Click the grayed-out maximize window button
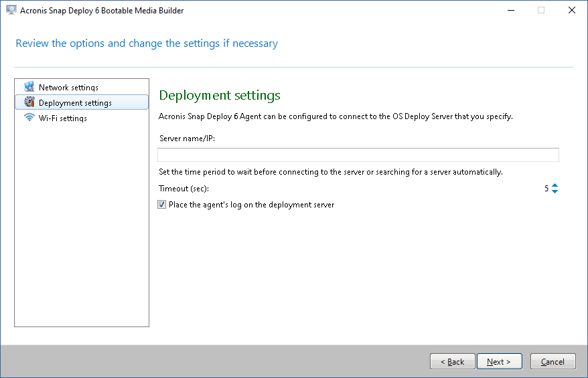Image resolution: width=588 pixels, height=378 pixels. coord(541,11)
